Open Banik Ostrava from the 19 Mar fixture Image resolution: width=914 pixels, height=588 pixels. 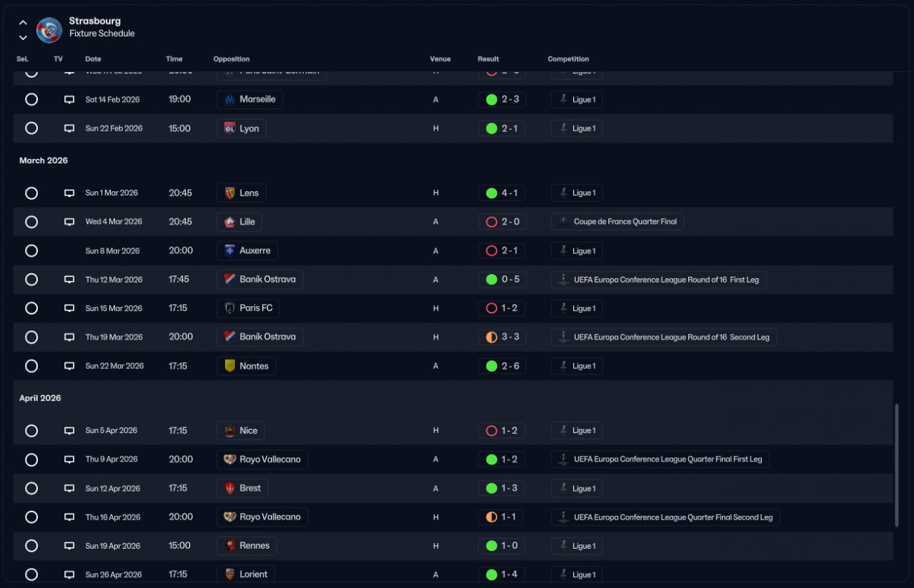click(x=260, y=337)
